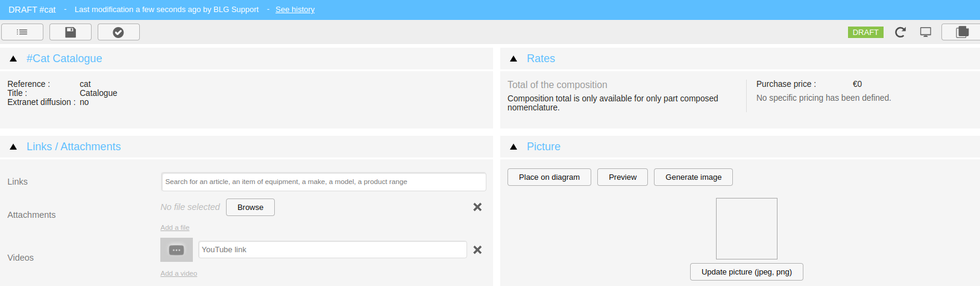
Task: Open the list view toolbar button
Action: click(22, 32)
